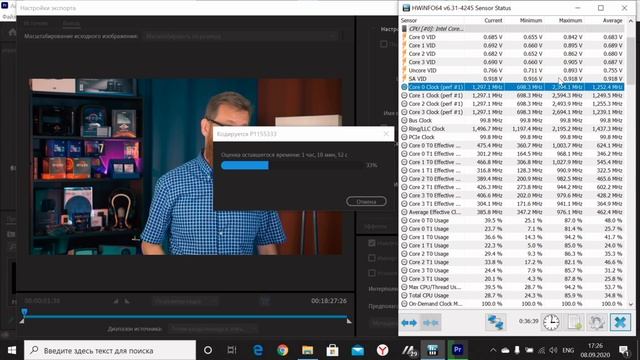This screenshot has width=640, height=360.
Task: Close sensors with the blue X toolbar button
Action: tap(620, 322)
